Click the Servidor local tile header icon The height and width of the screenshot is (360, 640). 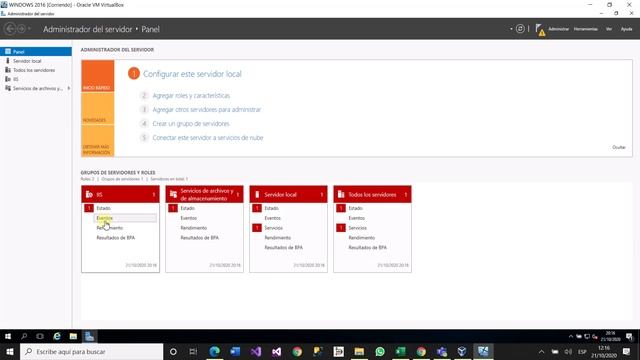(257, 195)
